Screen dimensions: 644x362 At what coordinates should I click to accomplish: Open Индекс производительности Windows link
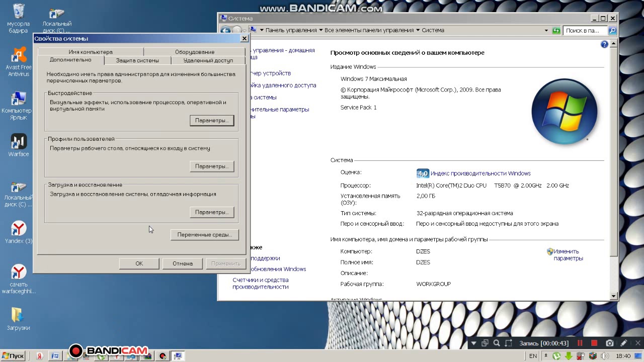coord(480,173)
